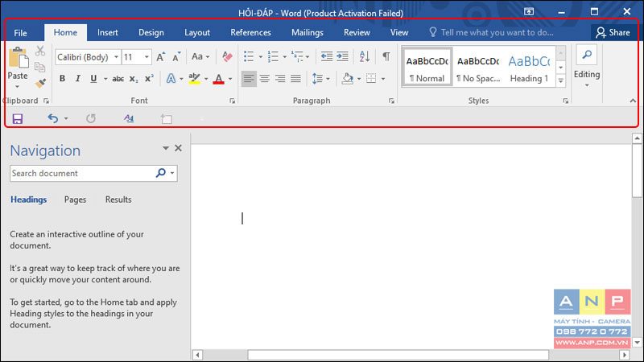The width and height of the screenshot is (644, 362).
Task: Switch to the Design tab
Action: click(x=151, y=32)
